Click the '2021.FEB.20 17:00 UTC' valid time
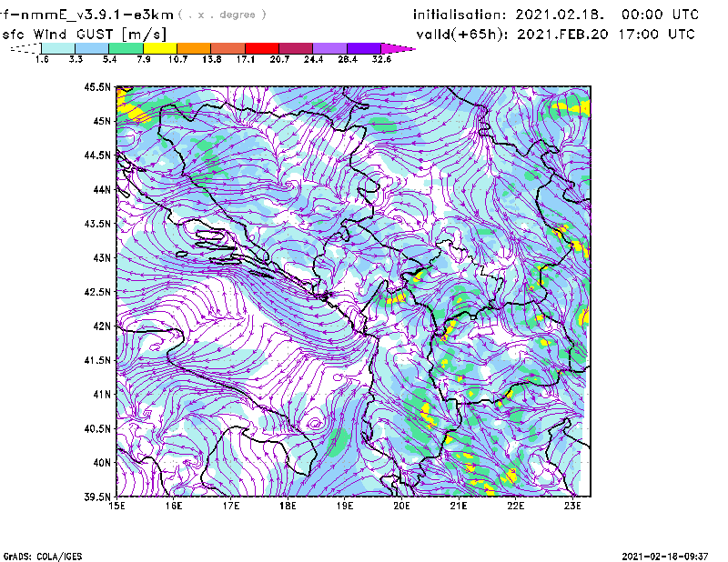 [x=606, y=35]
